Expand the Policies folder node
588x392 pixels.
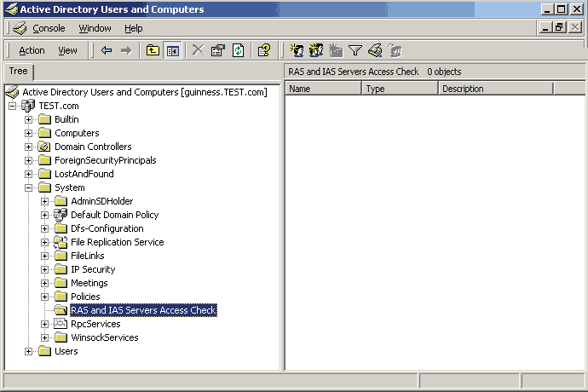point(45,297)
